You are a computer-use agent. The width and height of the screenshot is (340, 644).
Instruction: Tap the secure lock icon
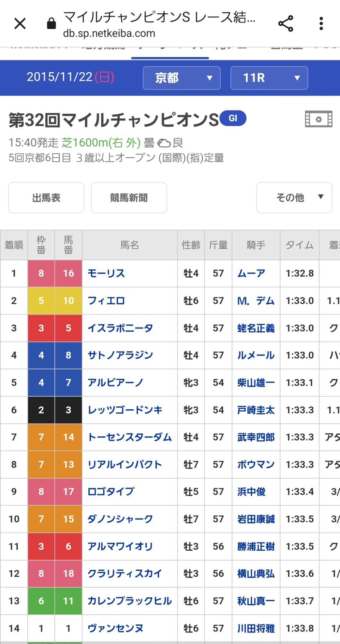click(51, 24)
